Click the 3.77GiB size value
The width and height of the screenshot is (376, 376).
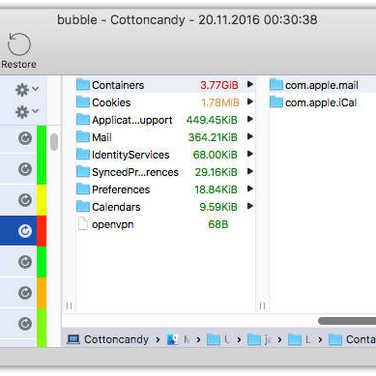[219, 85]
